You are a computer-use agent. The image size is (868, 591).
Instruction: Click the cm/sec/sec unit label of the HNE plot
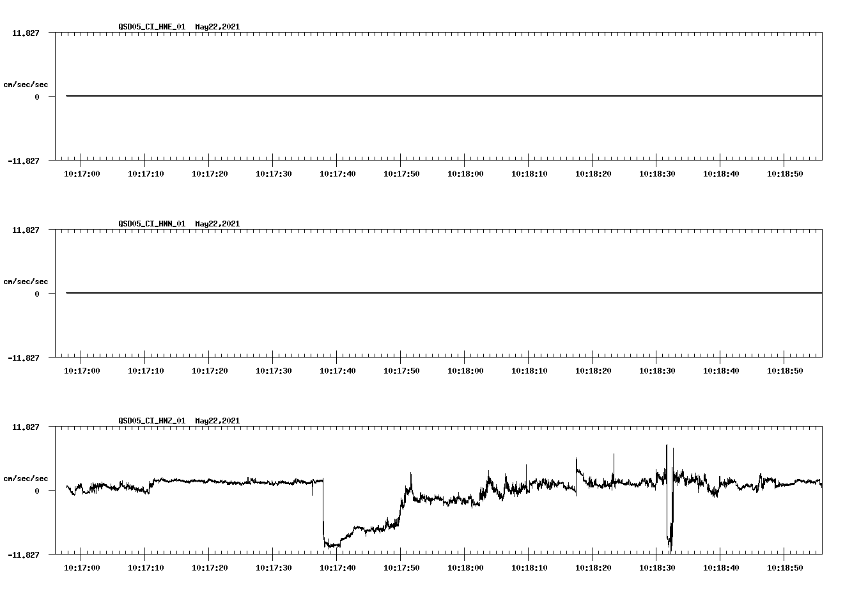click(26, 84)
